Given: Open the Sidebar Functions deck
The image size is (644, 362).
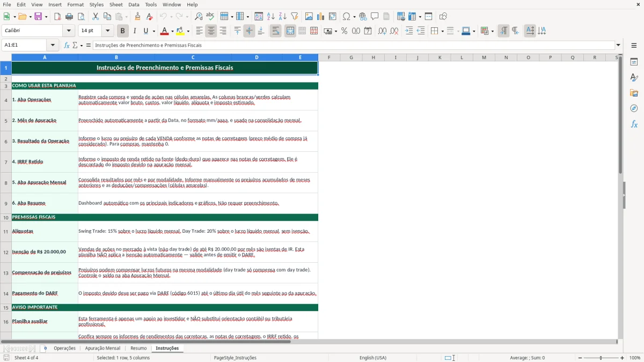Looking at the screenshot, I should coord(634,124).
